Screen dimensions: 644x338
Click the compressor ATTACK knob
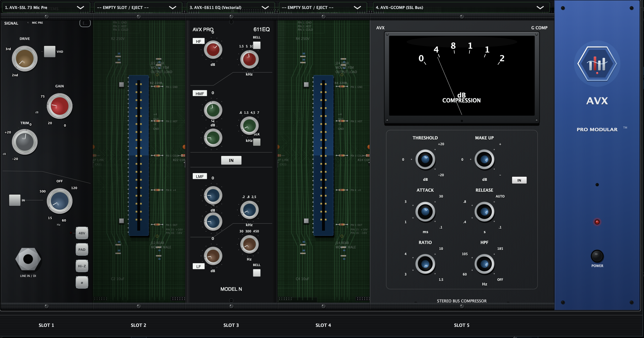pyautogui.click(x=425, y=212)
